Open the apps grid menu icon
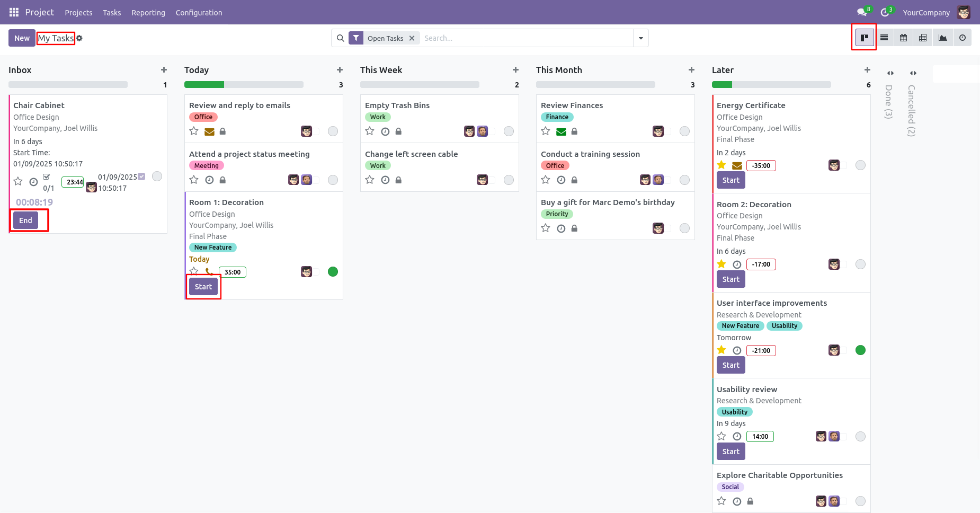The width and height of the screenshot is (980, 513). [14, 12]
